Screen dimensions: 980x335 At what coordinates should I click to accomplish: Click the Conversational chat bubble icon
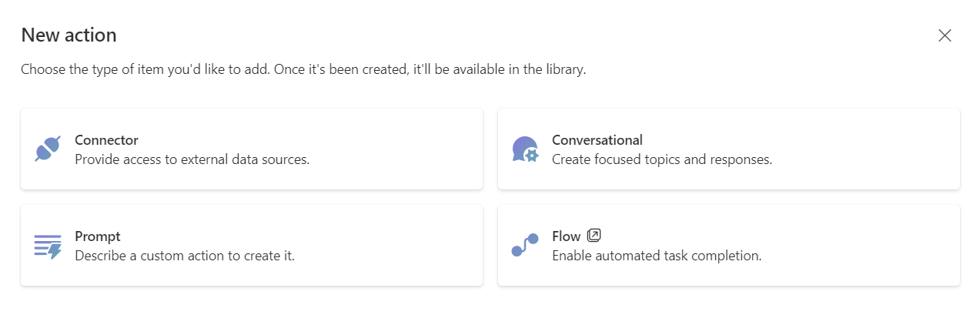[525, 149]
